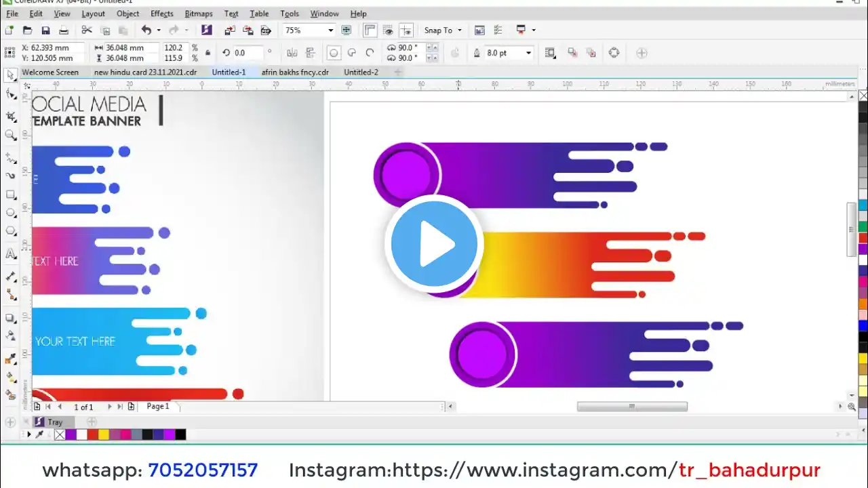Expand the Application launcher dropdown arrow
The width and height of the screenshot is (868, 488).
point(534,30)
